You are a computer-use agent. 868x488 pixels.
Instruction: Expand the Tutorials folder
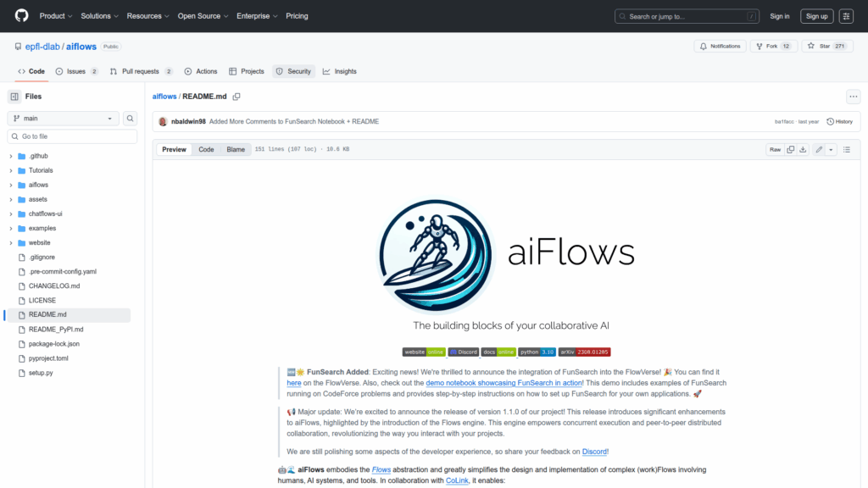pyautogui.click(x=41, y=170)
